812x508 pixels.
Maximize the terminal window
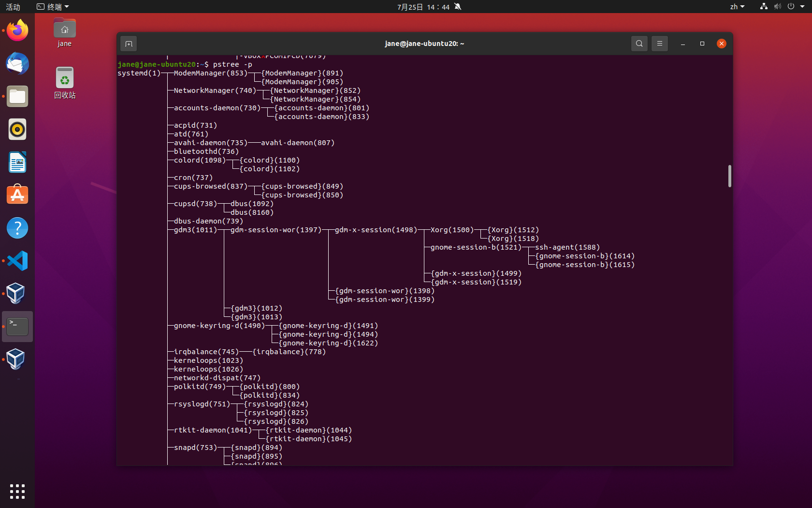[702, 44]
